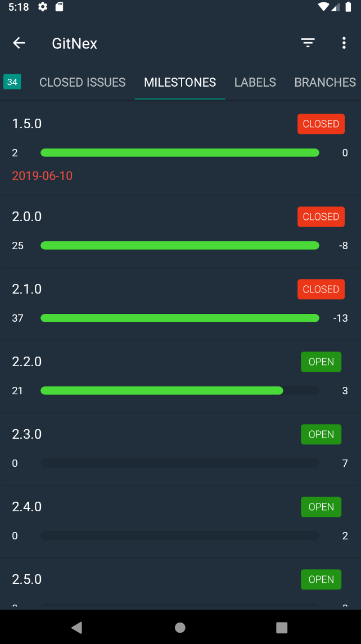Tap the OPEN badge on milestone 2.4.0
This screenshot has width=361, height=644.
point(321,507)
